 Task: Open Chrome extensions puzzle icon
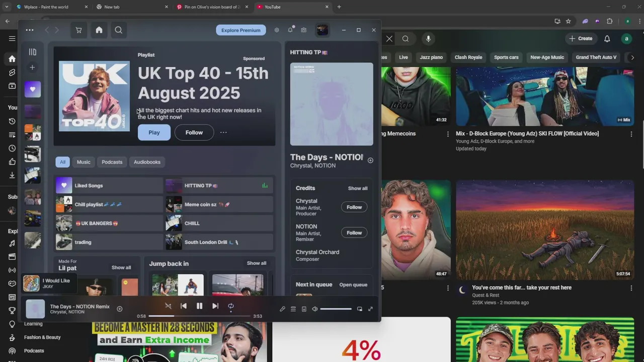610,21
